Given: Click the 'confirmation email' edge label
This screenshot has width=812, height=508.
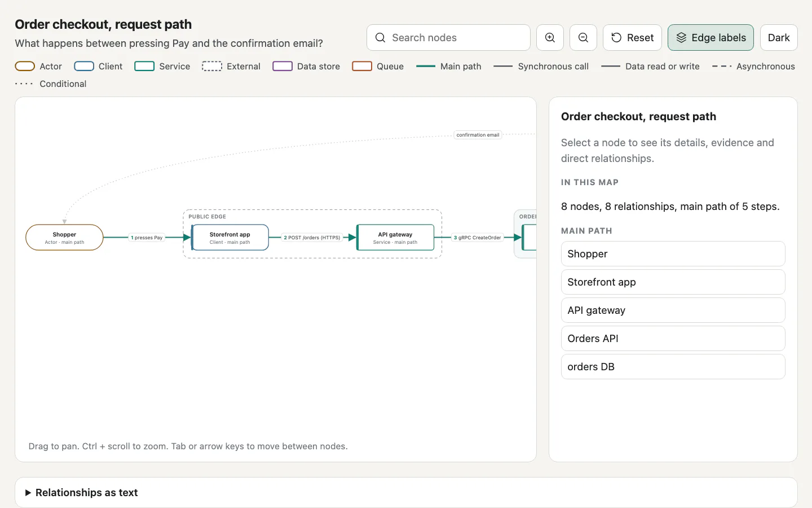Looking at the screenshot, I should coord(478,135).
